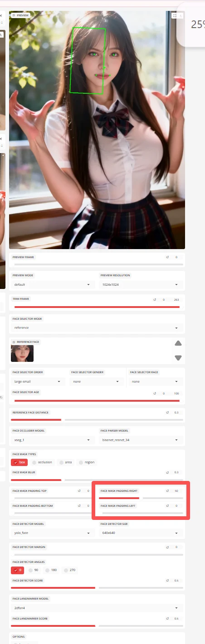Adjust the Face Mask Padding Right slider
The height and width of the screenshot is (644, 205).
pyautogui.click(x=141, y=498)
